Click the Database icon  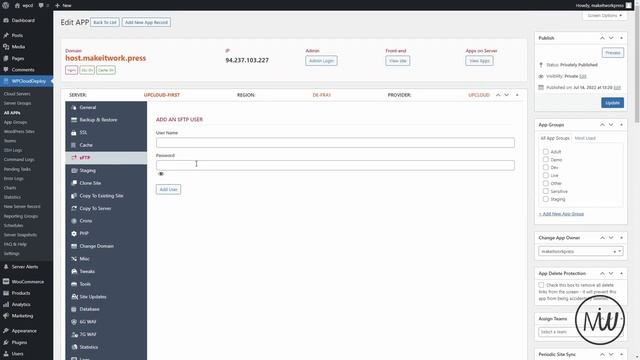pos(74,309)
